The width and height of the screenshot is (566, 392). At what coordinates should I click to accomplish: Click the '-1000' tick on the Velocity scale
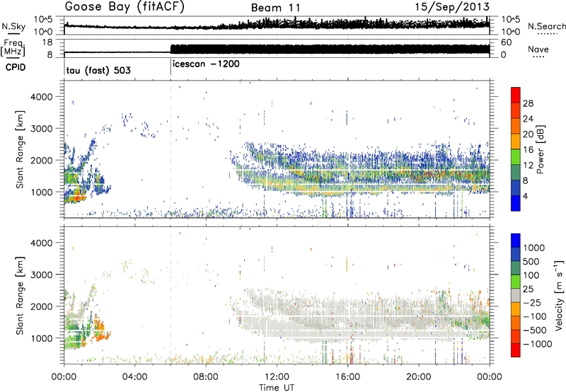(x=537, y=344)
